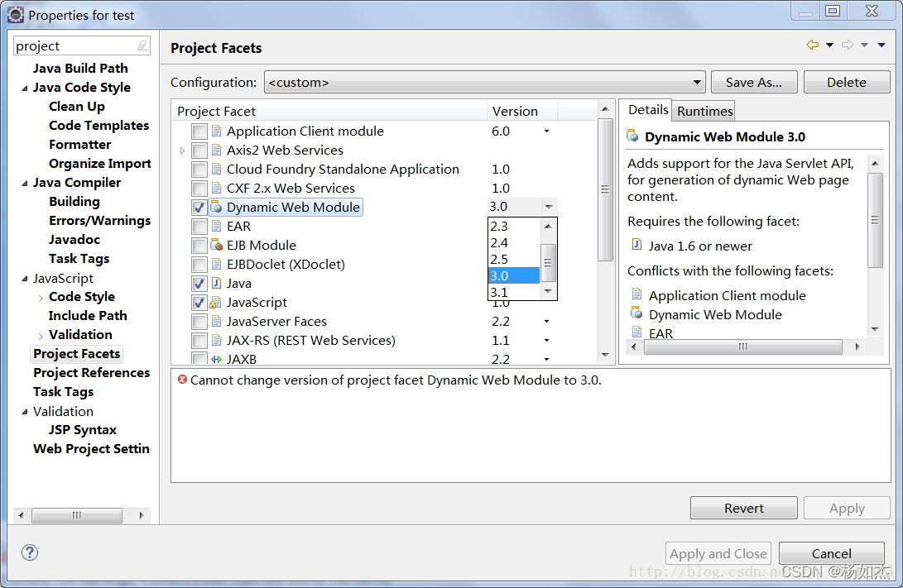Click the JavaScript facet icon
903x588 pixels.
click(216, 302)
